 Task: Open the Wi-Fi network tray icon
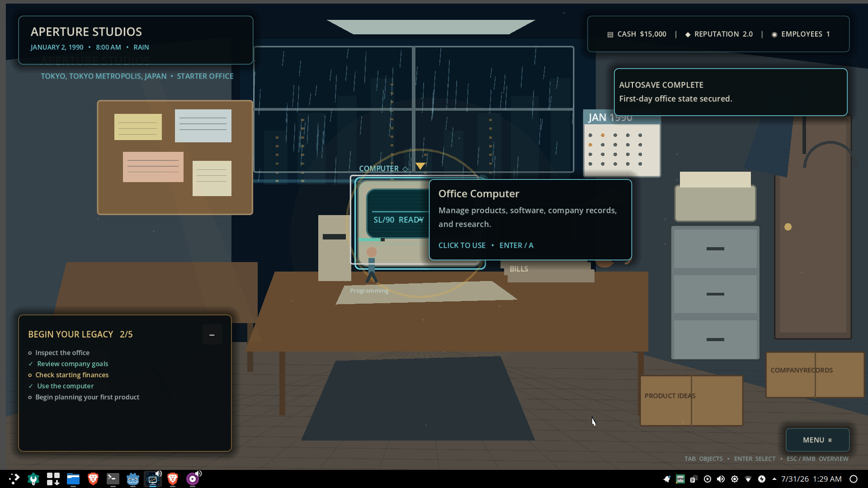pyautogui.click(x=748, y=479)
